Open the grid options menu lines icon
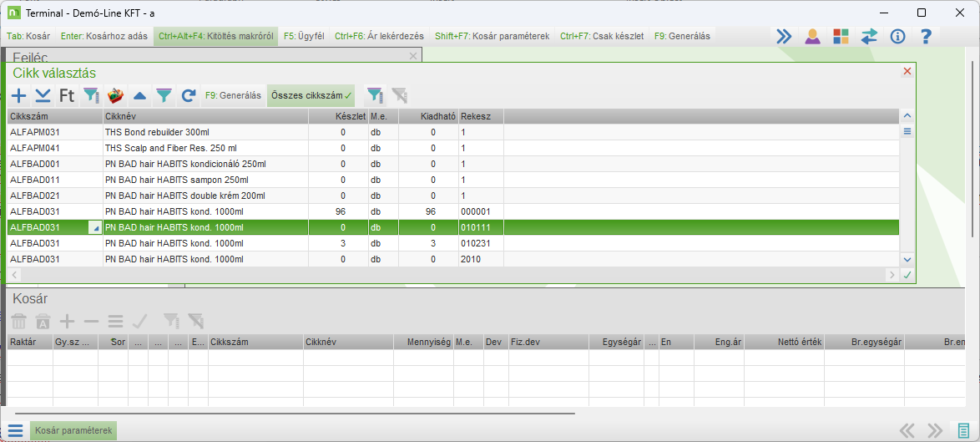Screen dimensions: 980x442 coord(907,131)
